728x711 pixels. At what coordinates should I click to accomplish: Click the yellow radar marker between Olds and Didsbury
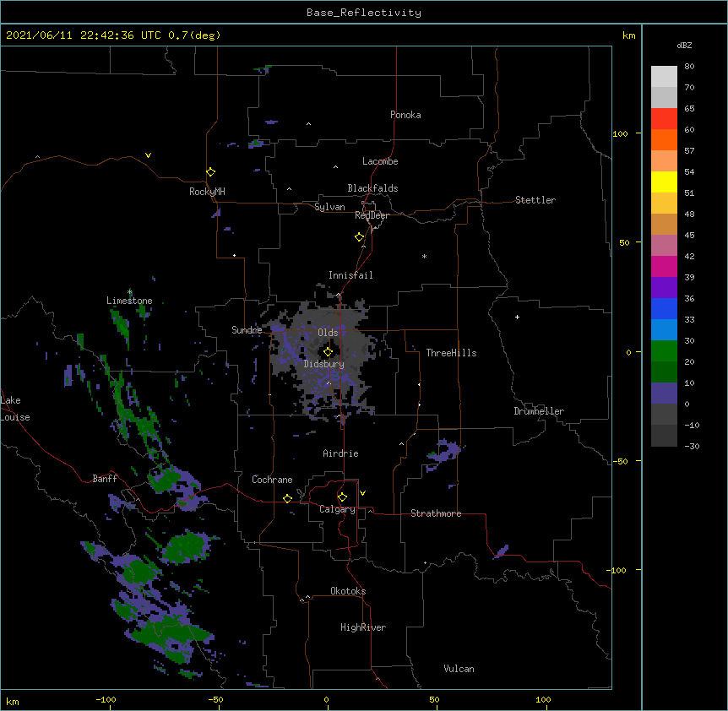pos(328,352)
